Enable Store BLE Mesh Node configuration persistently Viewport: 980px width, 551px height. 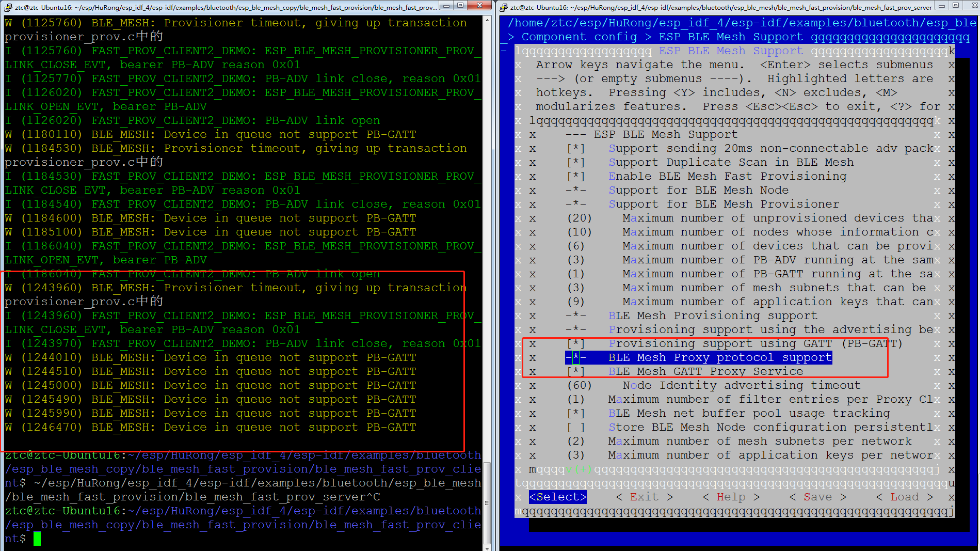750,427
